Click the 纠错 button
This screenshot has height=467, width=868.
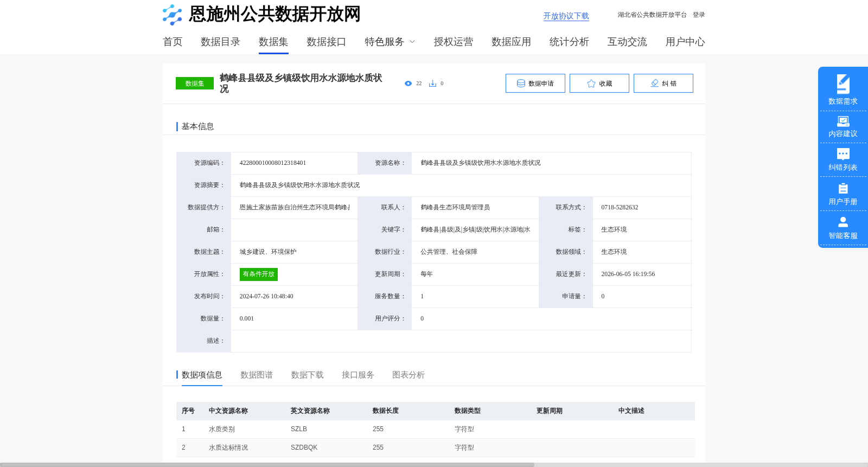(x=663, y=84)
